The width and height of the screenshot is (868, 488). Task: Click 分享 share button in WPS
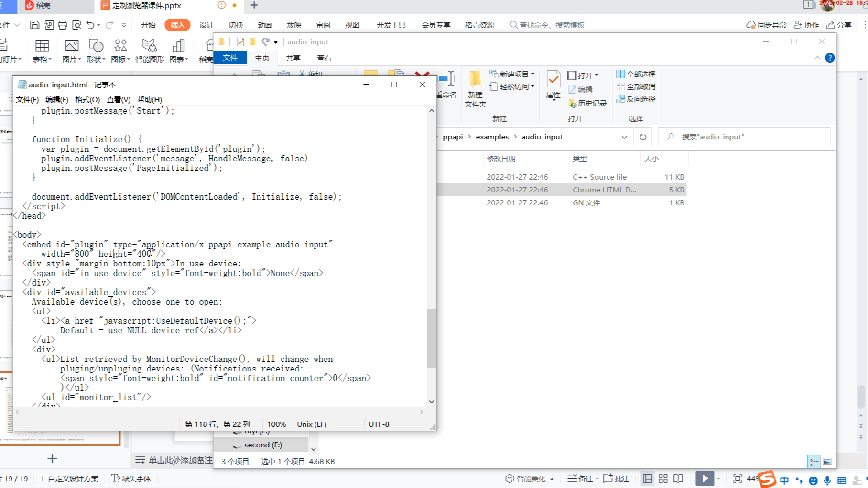pos(839,25)
